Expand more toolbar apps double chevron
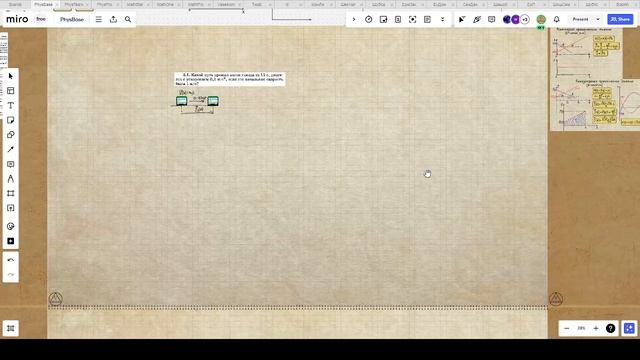640x360 pixels. (442, 19)
